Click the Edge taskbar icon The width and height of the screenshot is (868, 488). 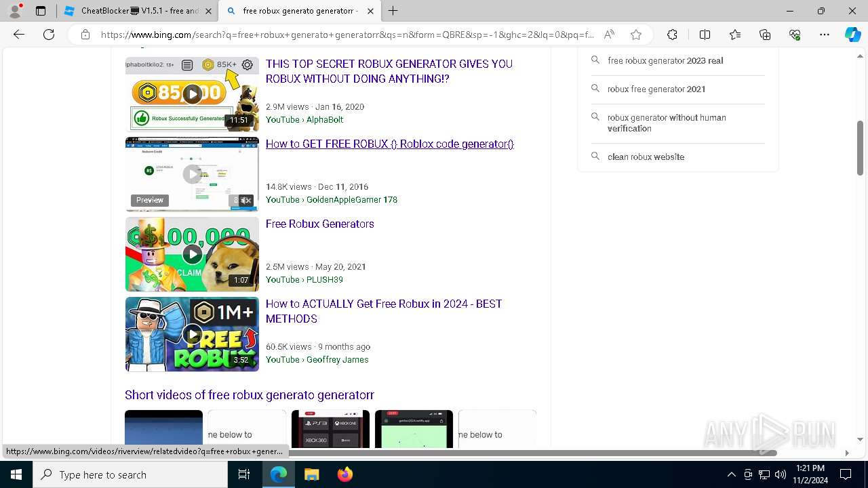click(278, 474)
